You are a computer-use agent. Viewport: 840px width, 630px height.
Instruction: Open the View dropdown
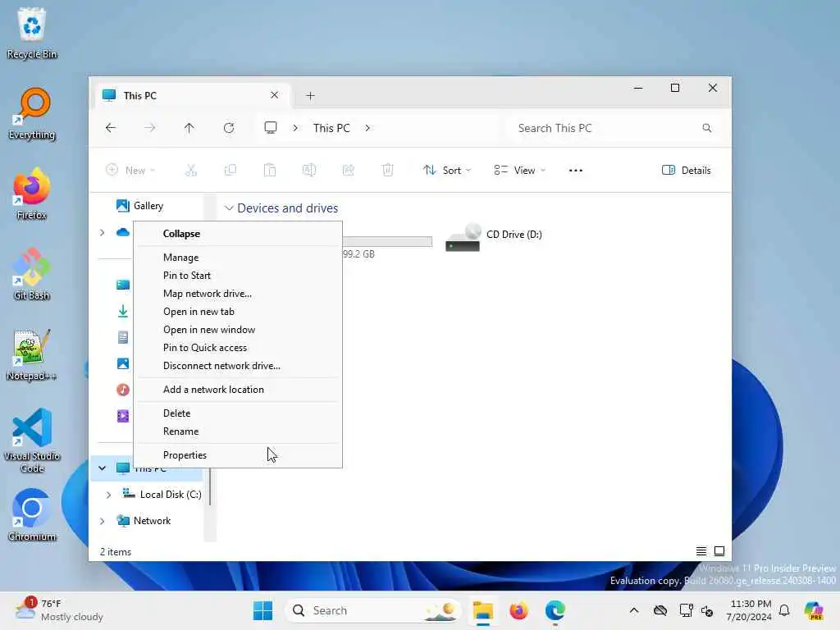click(x=519, y=171)
